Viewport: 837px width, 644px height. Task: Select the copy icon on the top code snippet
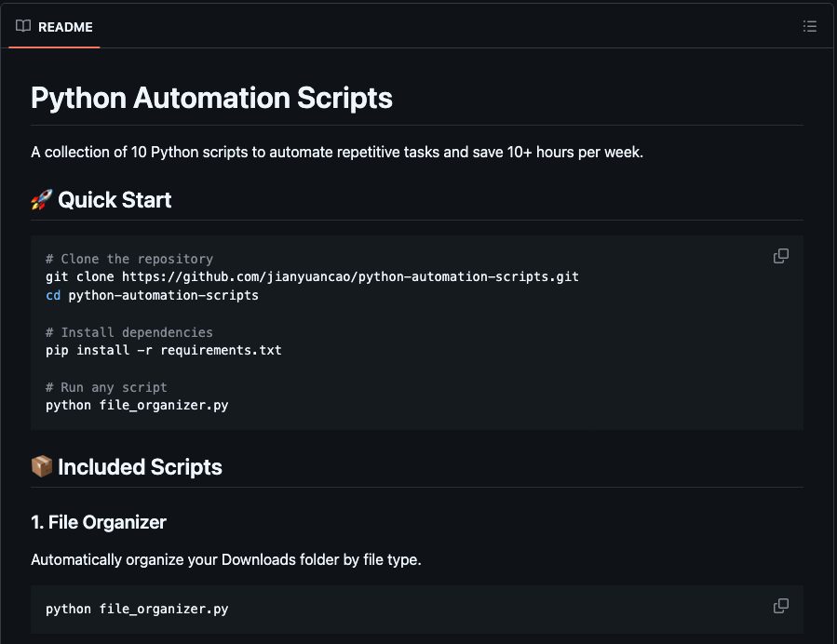click(x=780, y=256)
